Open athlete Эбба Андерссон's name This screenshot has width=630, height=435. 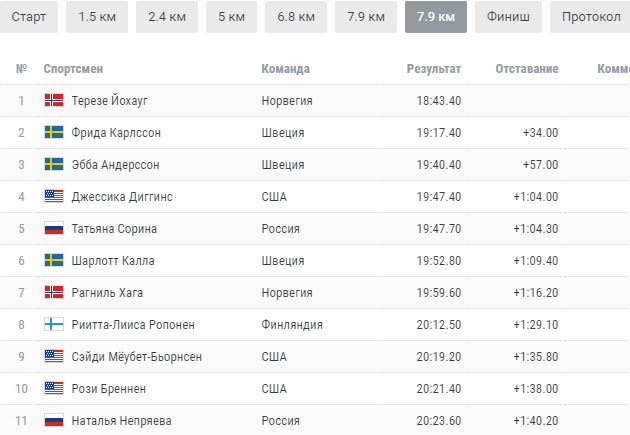point(115,165)
